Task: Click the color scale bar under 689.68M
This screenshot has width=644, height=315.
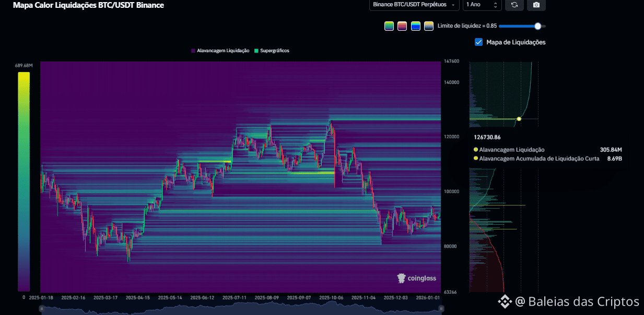Action: tap(24, 181)
